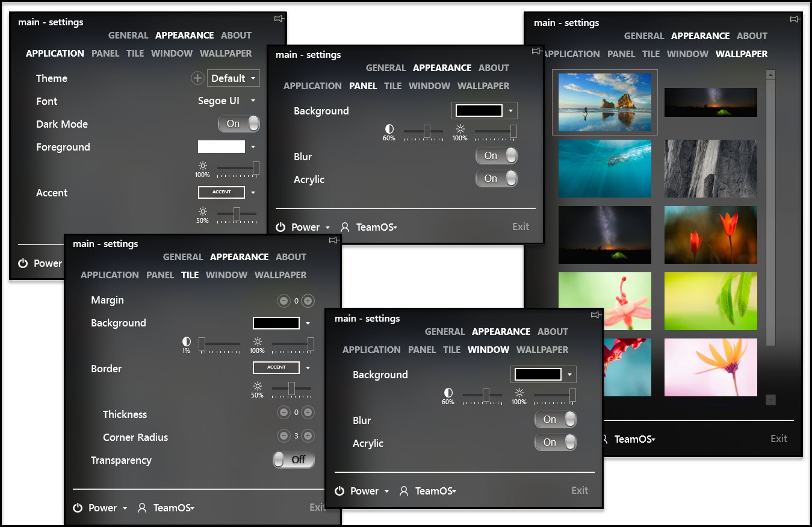The height and width of the screenshot is (527, 812).
Task: Click the Power label in the Tile settings window
Action: point(103,508)
